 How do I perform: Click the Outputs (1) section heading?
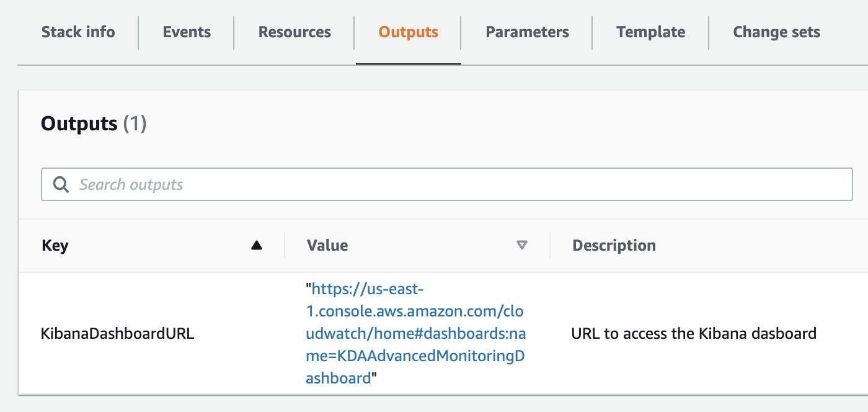[x=94, y=124]
